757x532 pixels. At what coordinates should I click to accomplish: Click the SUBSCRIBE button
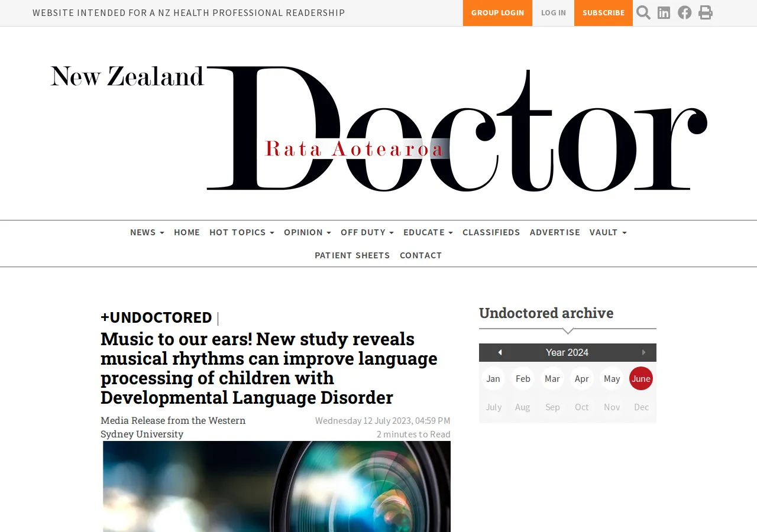tap(603, 12)
